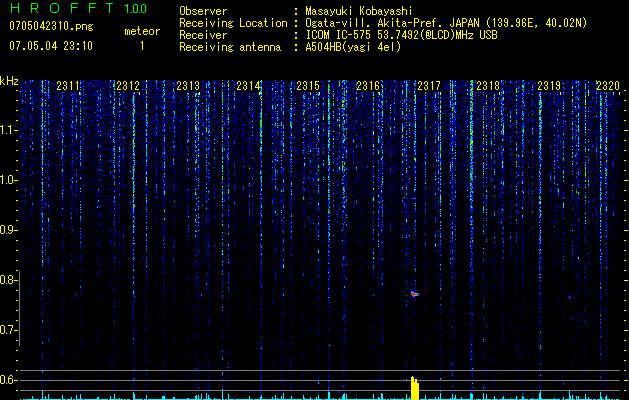Image resolution: width=629 pixels, height=400 pixels.
Task: Select the file name 0705042310.png
Action: pos(51,26)
